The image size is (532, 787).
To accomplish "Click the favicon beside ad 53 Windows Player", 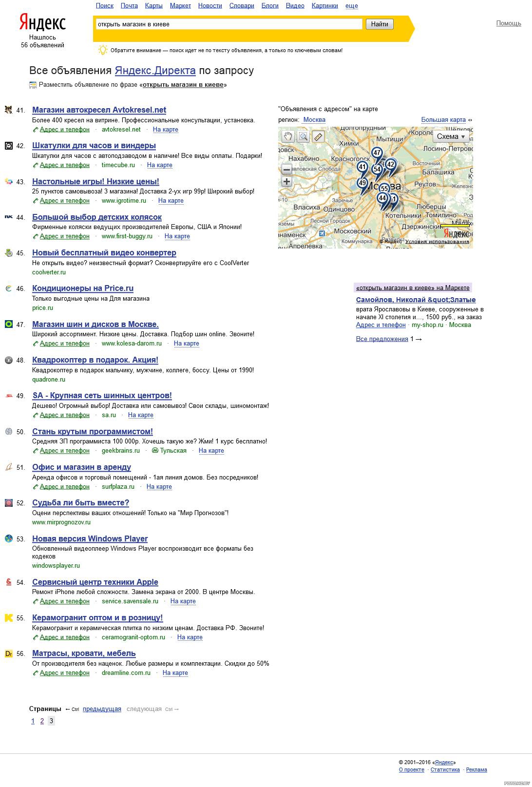I will tap(9, 538).
